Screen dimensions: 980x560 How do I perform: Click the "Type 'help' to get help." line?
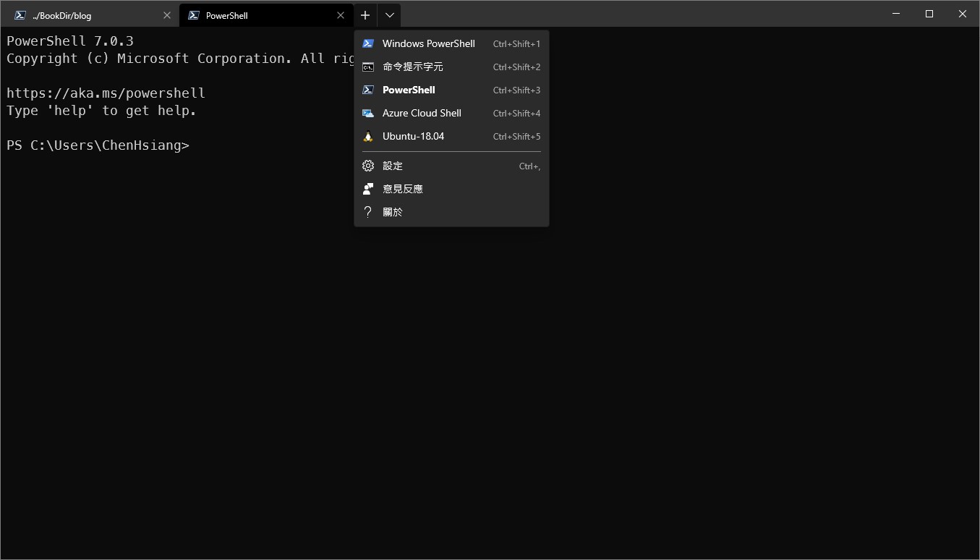(101, 111)
